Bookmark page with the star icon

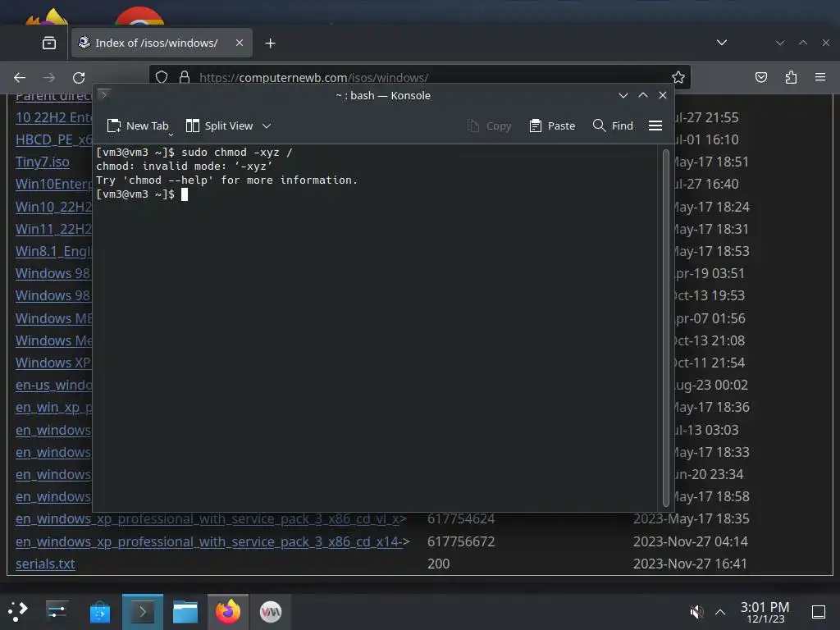click(x=678, y=78)
